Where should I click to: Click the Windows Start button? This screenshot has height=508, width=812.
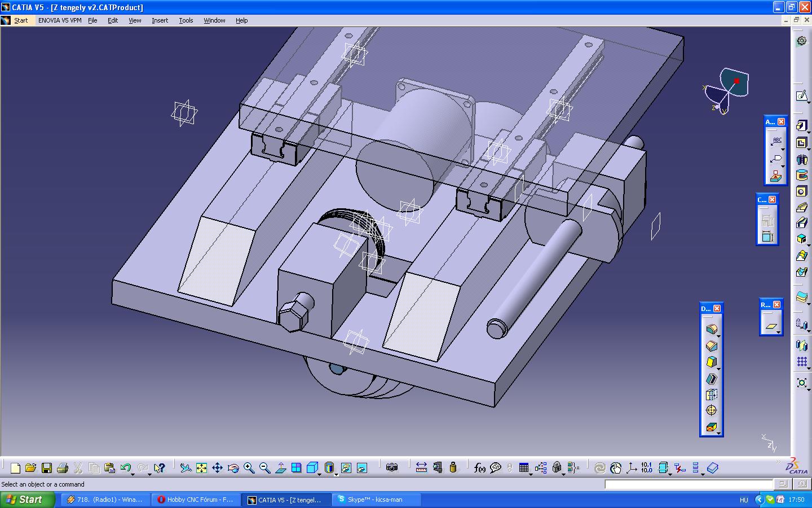[x=27, y=500]
